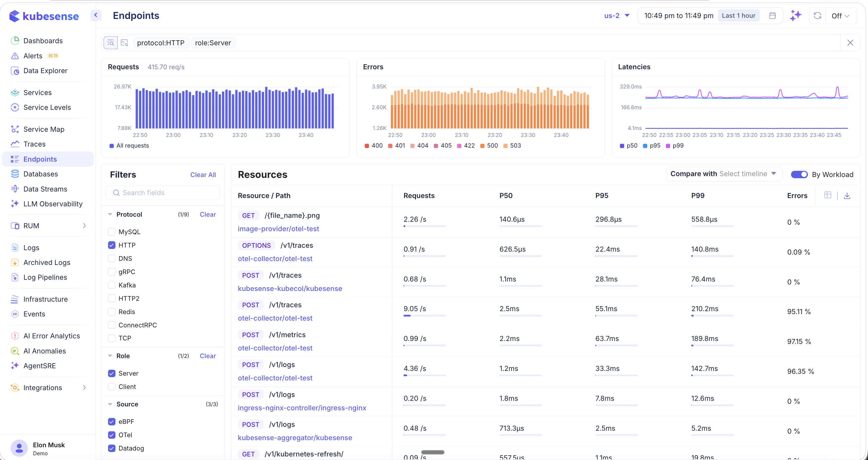Open the us-2 region dropdown
The width and height of the screenshot is (868, 460).
click(x=616, y=15)
